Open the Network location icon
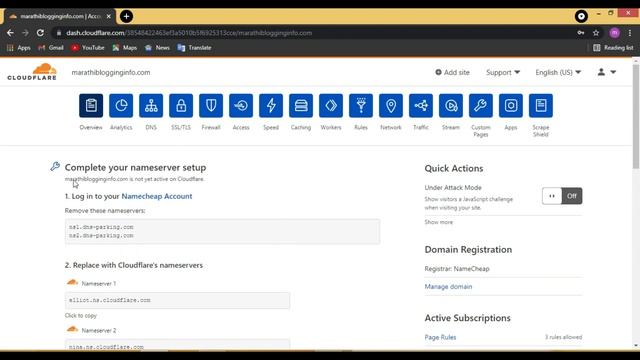The image size is (640, 360). coord(391,105)
